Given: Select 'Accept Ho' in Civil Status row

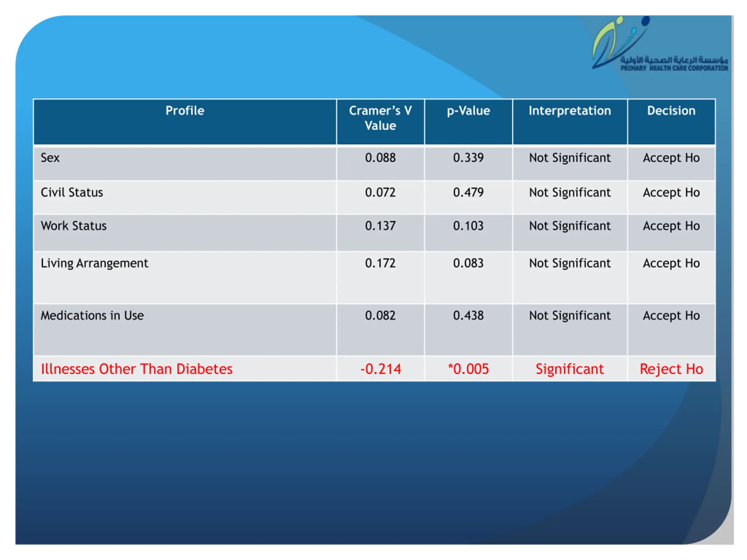Looking at the screenshot, I should click(x=671, y=193).
